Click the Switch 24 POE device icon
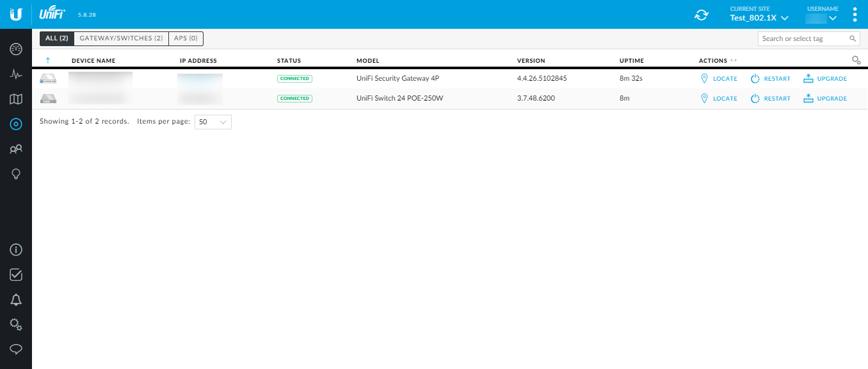The image size is (868, 369). [x=48, y=99]
